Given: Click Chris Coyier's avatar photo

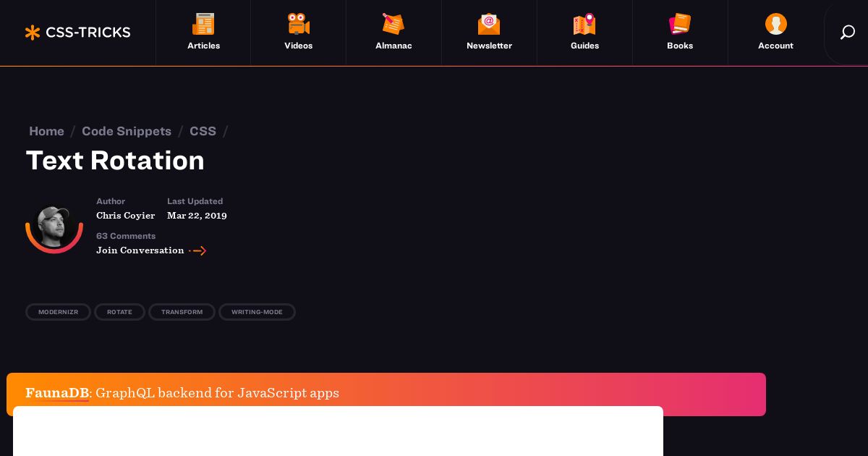Looking at the screenshot, I should (54, 227).
